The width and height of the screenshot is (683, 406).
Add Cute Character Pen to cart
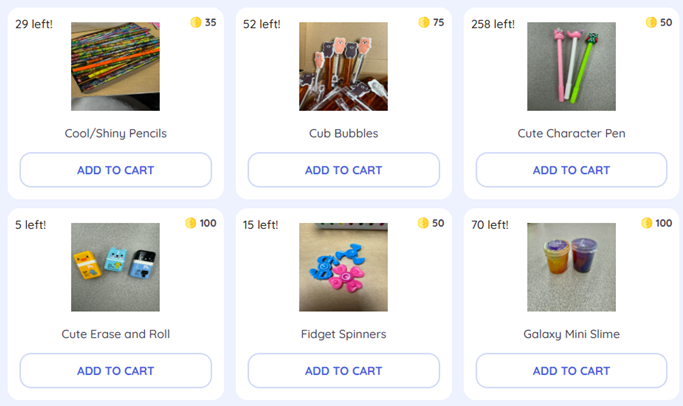(571, 170)
